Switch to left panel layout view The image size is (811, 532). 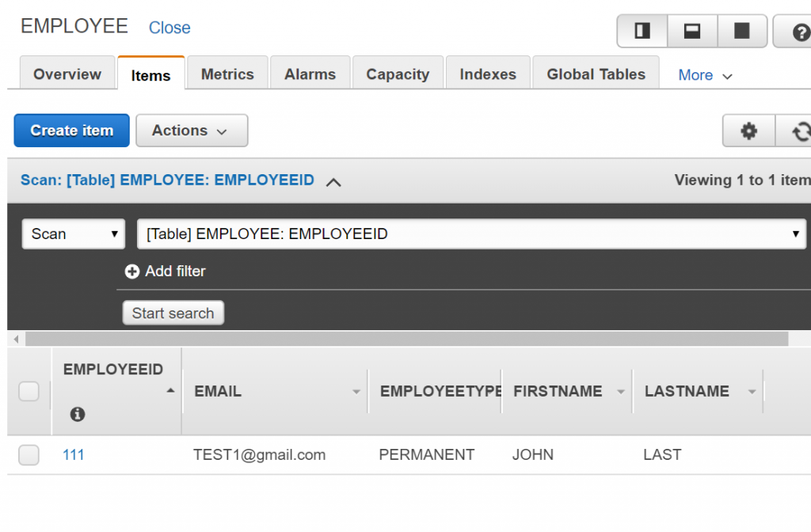(642, 32)
